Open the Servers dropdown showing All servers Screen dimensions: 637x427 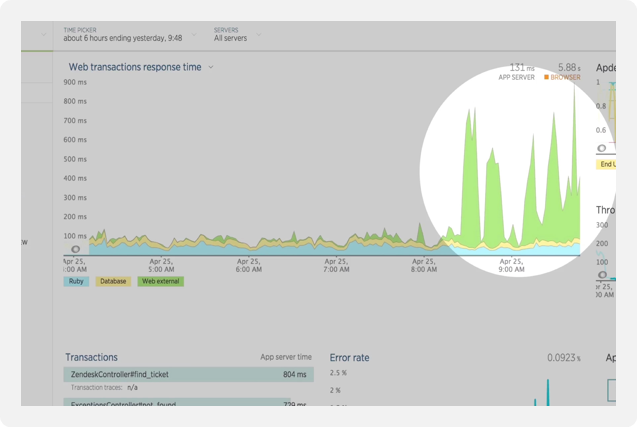tap(237, 35)
